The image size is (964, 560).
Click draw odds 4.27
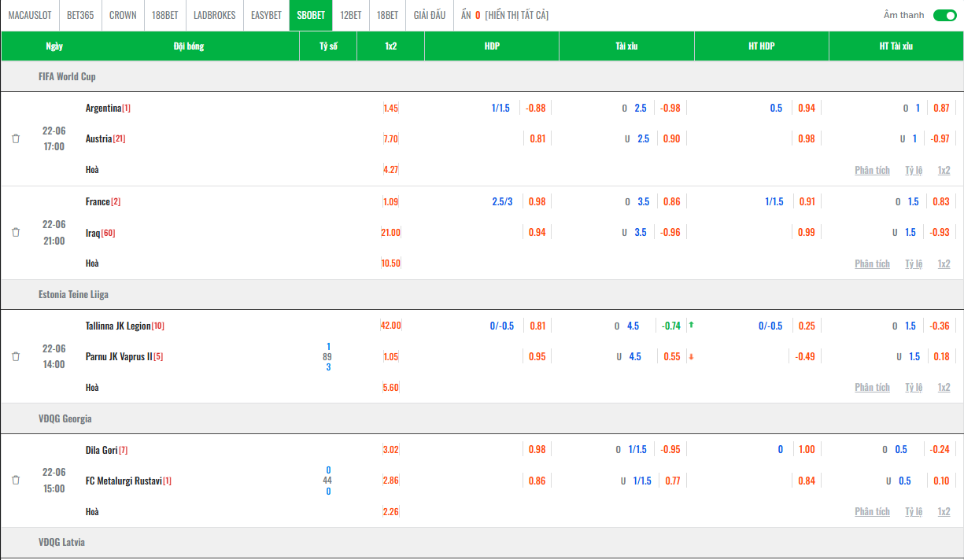coord(390,169)
